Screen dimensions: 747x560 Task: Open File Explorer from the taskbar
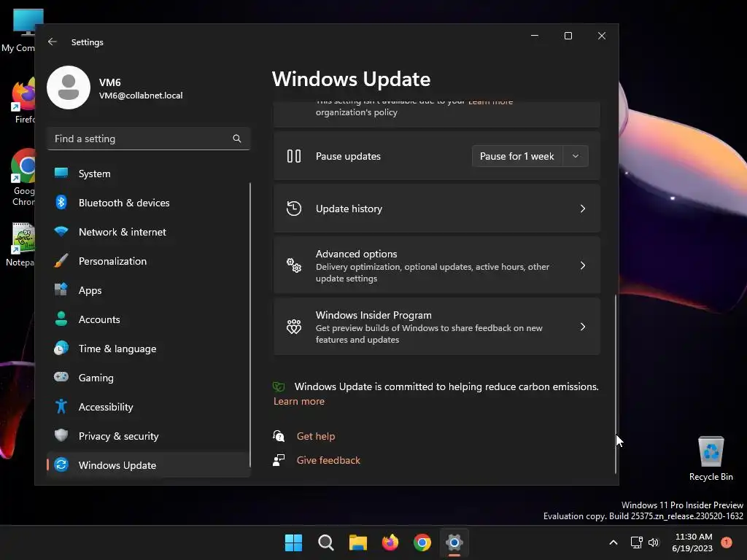click(357, 542)
